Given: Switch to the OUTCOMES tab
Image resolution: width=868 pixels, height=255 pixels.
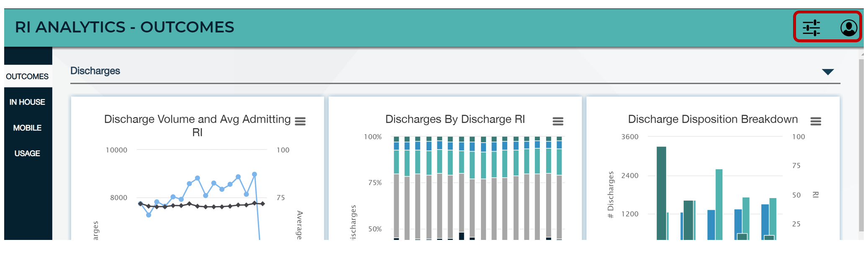Looking at the screenshot, I should coord(27,76).
